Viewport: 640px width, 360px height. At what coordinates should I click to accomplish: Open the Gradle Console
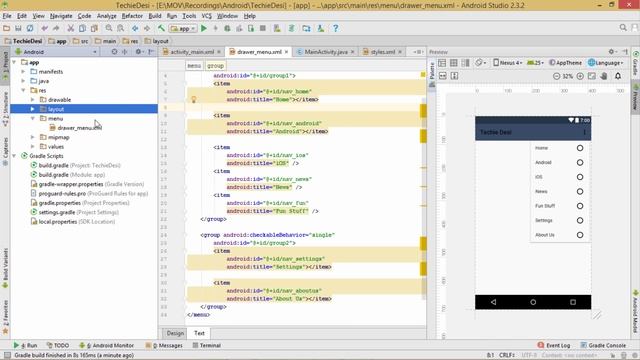pyautogui.click(x=604, y=345)
